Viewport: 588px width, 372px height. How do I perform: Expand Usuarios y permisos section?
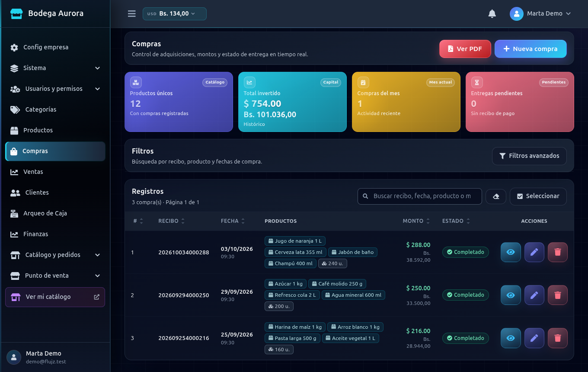click(x=55, y=89)
